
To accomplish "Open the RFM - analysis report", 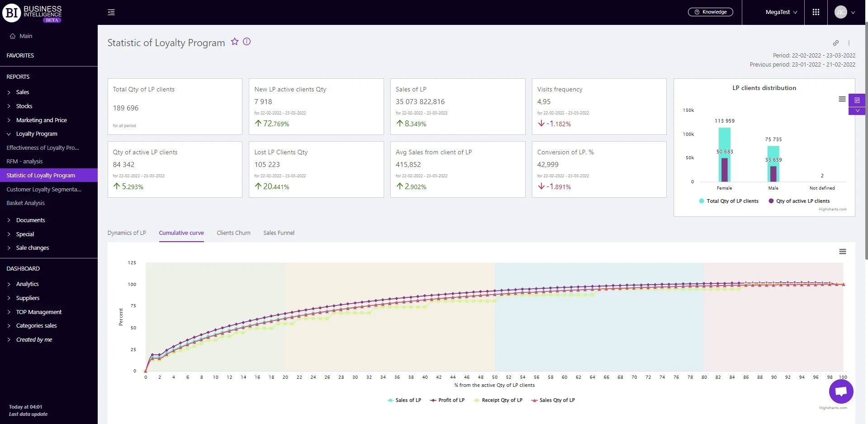I will pyautogui.click(x=24, y=162).
